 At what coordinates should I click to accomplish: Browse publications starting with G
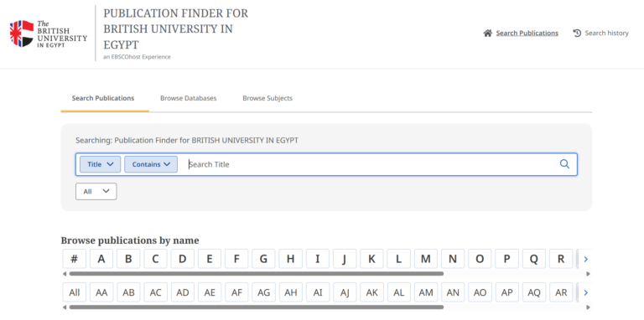pos(263,259)
